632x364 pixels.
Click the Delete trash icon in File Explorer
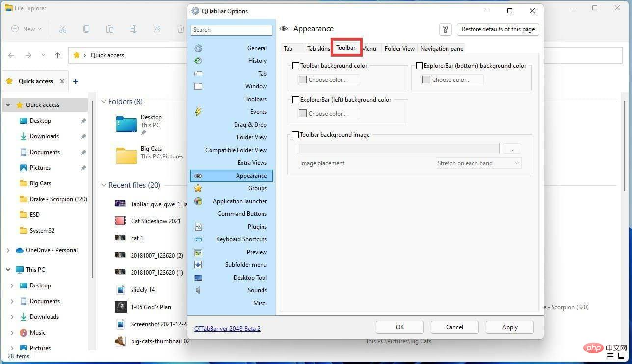[x=181, y=29]
